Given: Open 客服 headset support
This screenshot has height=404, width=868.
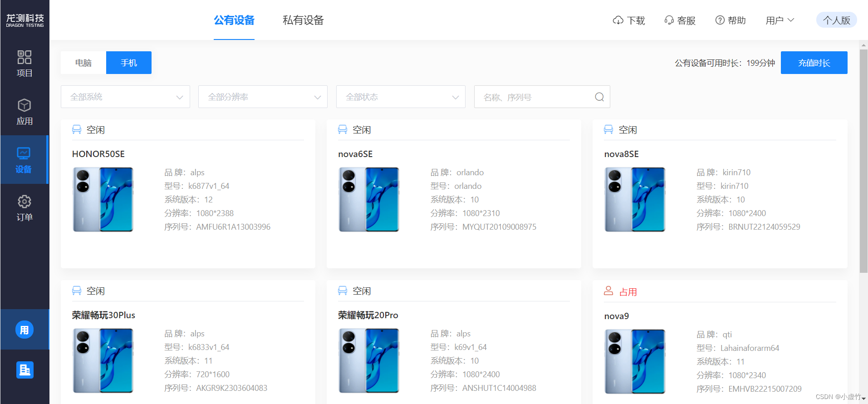Looking at the screenshot, I should click(680, 20).
